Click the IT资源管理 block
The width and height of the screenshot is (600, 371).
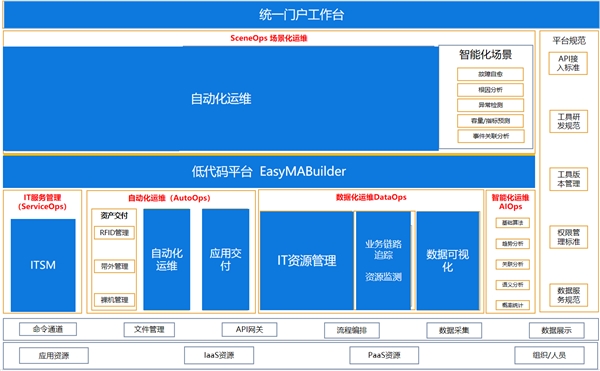307,261
